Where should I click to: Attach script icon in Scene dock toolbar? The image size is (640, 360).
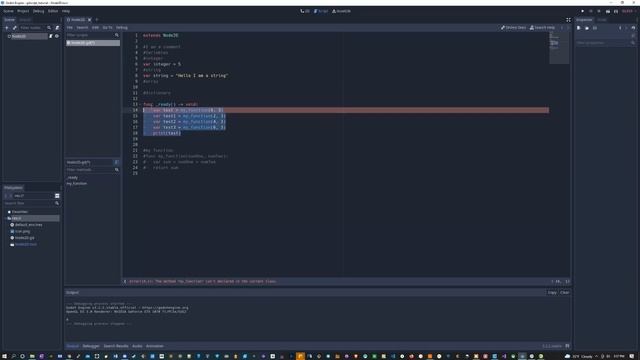pos(57,28)
